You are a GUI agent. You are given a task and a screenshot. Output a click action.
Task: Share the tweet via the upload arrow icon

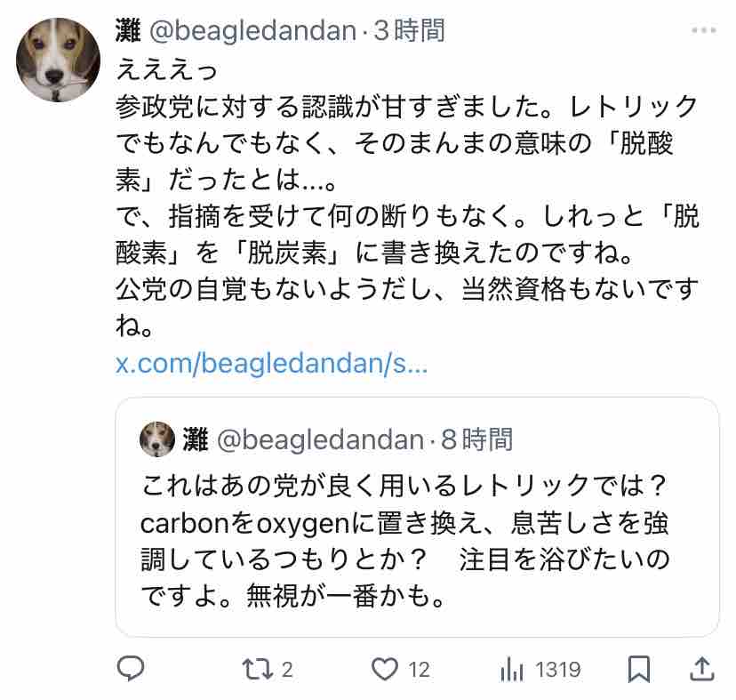coord(700,668)
